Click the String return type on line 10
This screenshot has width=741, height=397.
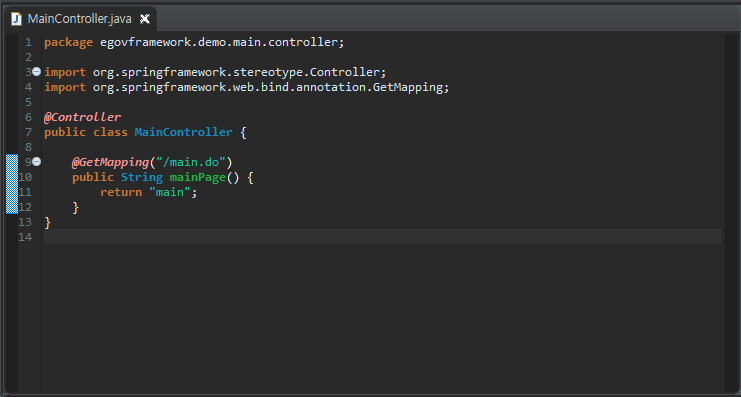tap(142, 177)
